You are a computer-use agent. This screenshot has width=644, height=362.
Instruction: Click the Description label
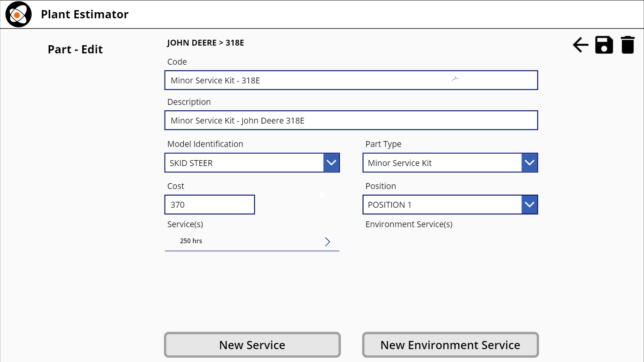pos(189,102)
